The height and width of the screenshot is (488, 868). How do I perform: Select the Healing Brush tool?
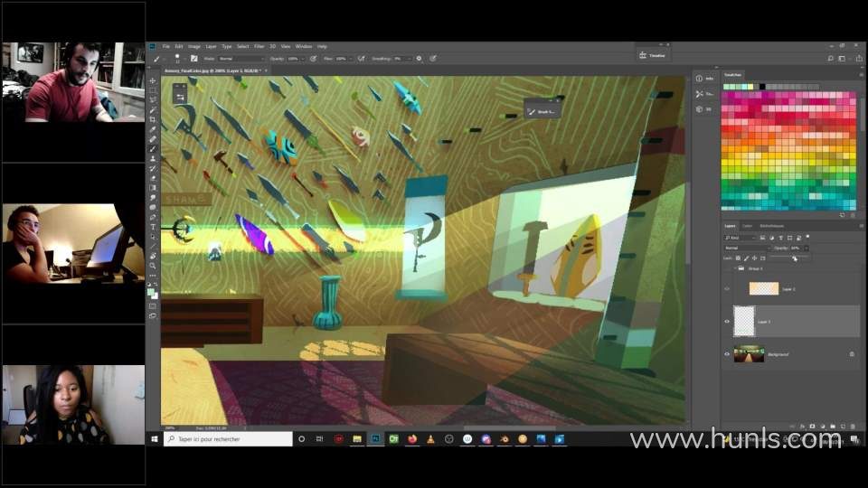153,139
